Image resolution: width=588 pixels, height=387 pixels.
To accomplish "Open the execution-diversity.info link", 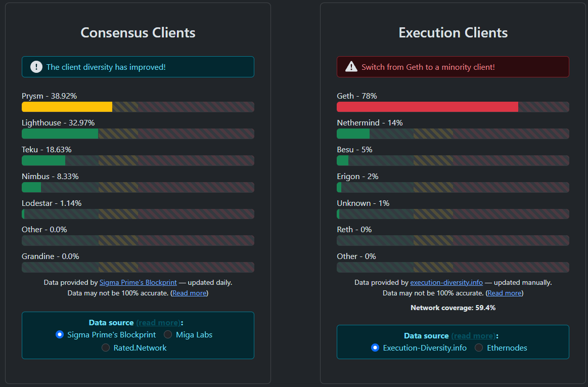I will pos(446,282).
